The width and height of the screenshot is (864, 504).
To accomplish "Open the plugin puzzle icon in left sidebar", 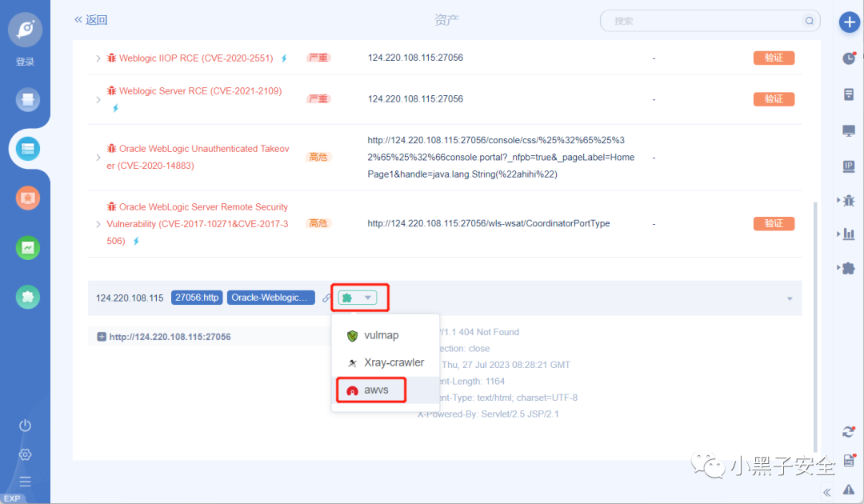I will (x=27, y=298).
